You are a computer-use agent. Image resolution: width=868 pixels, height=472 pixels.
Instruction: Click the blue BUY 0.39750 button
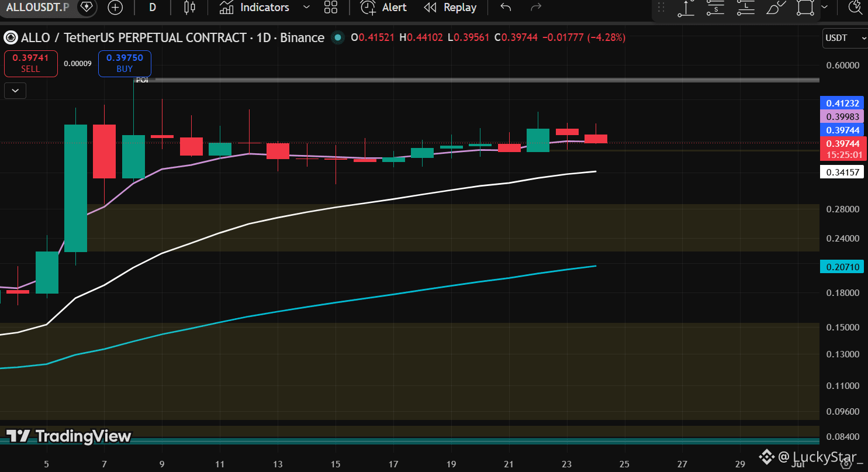(x=125, y=64)
